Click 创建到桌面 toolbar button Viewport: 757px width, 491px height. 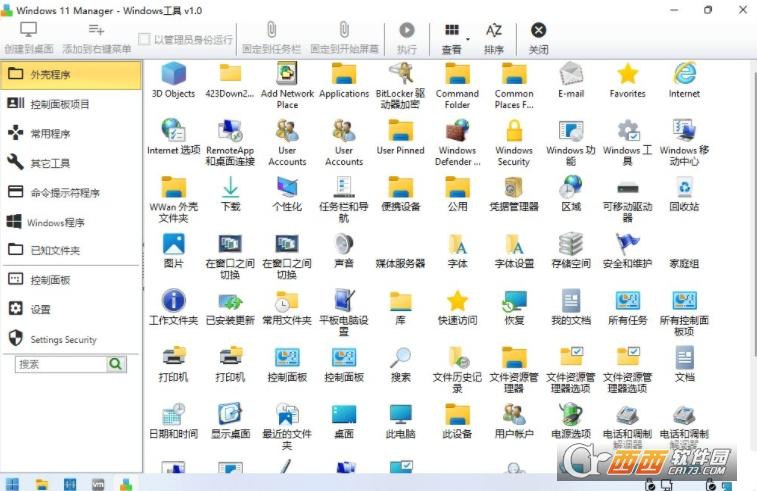pyautogui.click(x=28, y=38)
